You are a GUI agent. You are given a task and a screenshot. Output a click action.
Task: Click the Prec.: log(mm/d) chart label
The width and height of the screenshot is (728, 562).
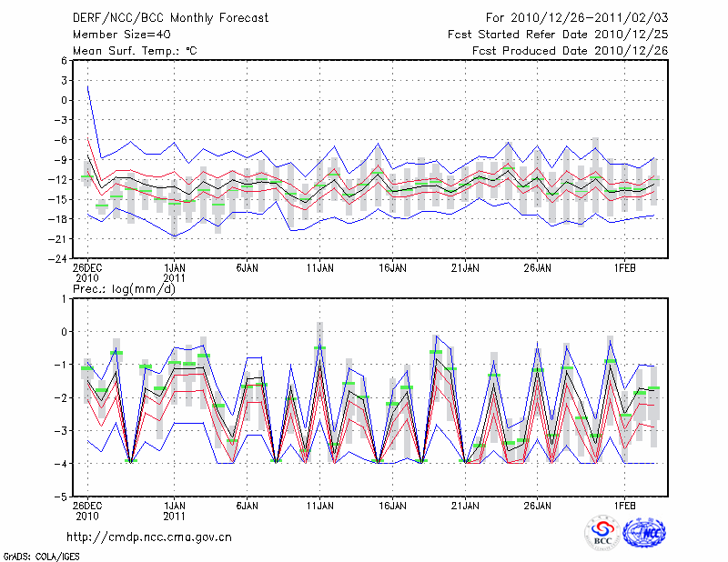(x=123, y=287)
